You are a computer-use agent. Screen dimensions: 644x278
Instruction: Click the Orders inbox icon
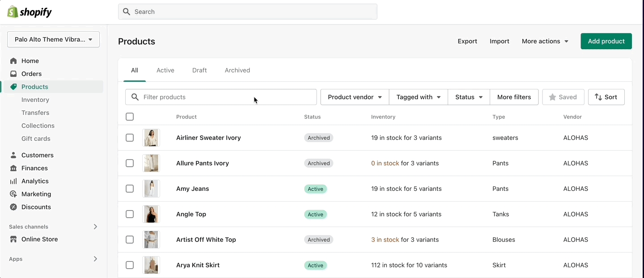pyautogui.click(x=13, y=74)
